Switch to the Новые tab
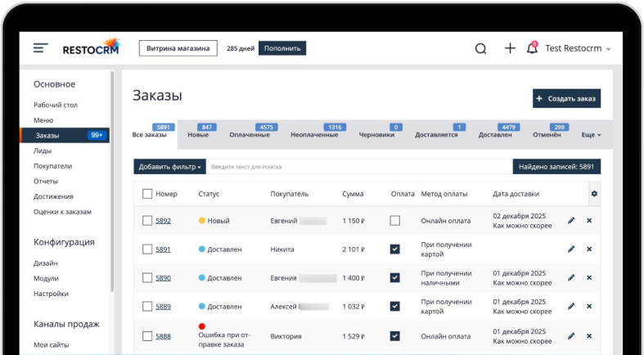 coord(198,135)
